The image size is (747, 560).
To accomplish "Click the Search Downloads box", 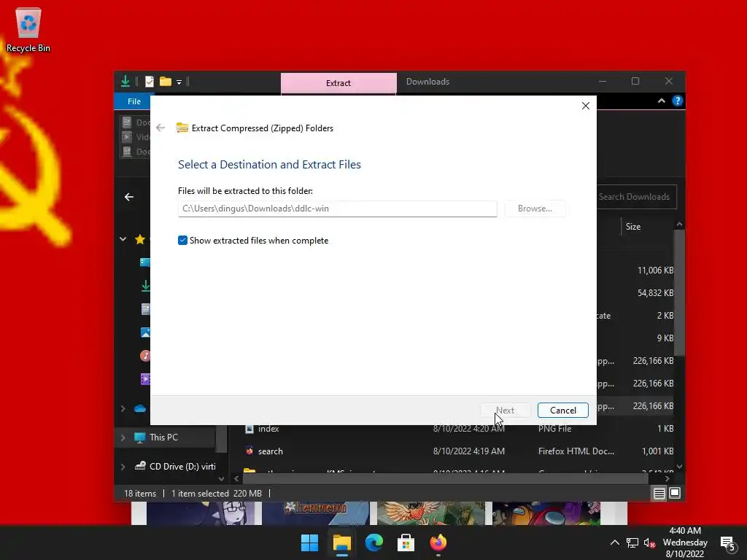I will click(636, 197).
